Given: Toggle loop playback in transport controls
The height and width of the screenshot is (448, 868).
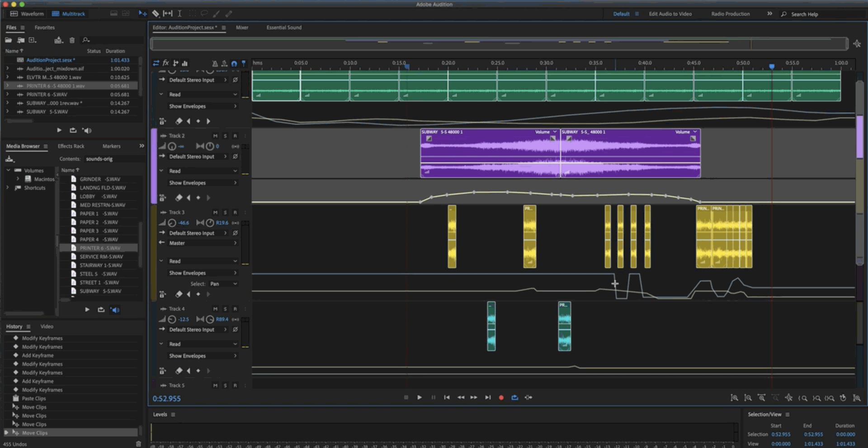Looking at the screenshot, I should pyautogui.click(x=514, y=397).
